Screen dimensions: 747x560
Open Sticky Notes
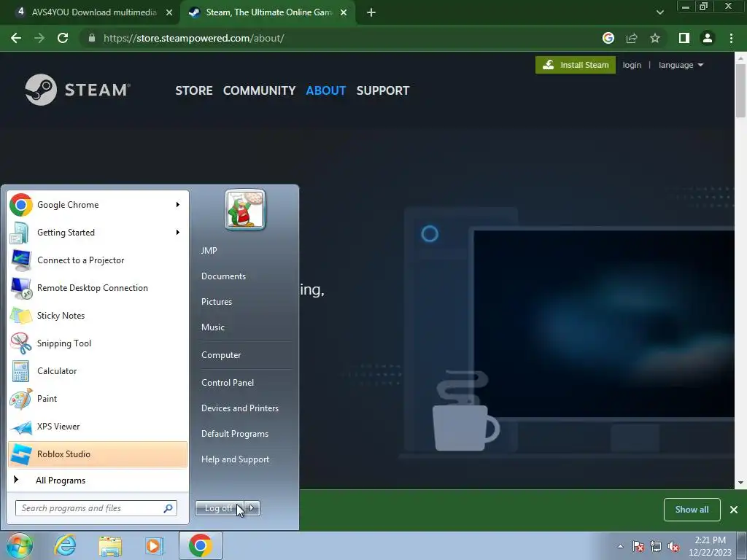click(x=98, y=315)
